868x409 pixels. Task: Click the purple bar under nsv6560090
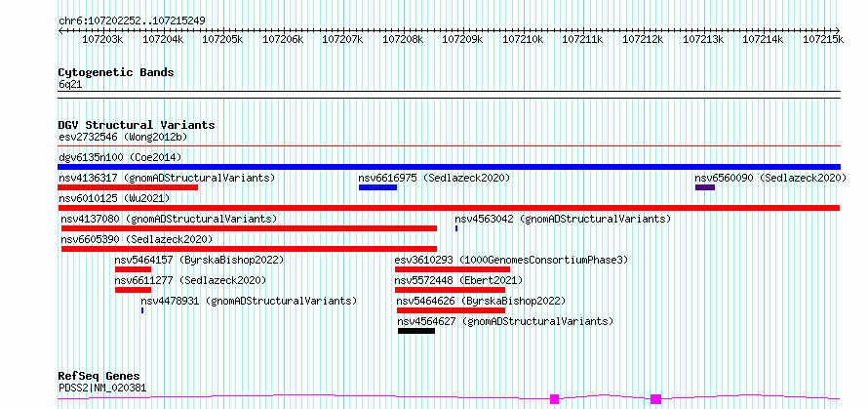pyautogui.click(x=705, y=187)
